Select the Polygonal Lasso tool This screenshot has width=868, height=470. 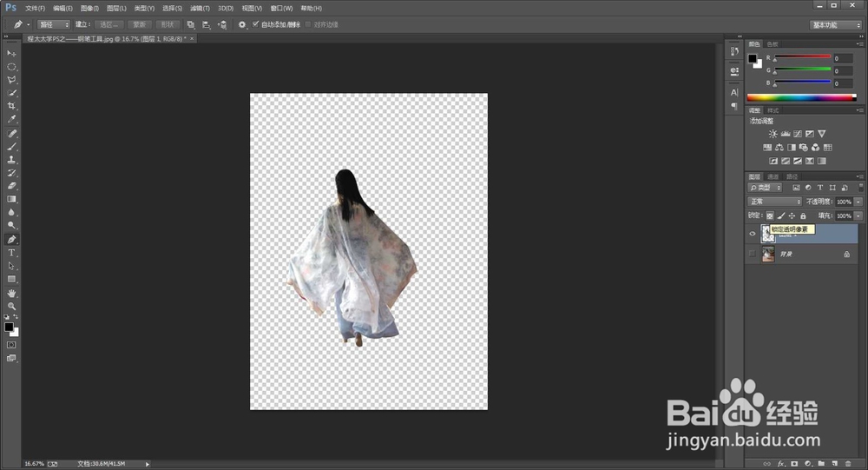[x=11, y=80]
